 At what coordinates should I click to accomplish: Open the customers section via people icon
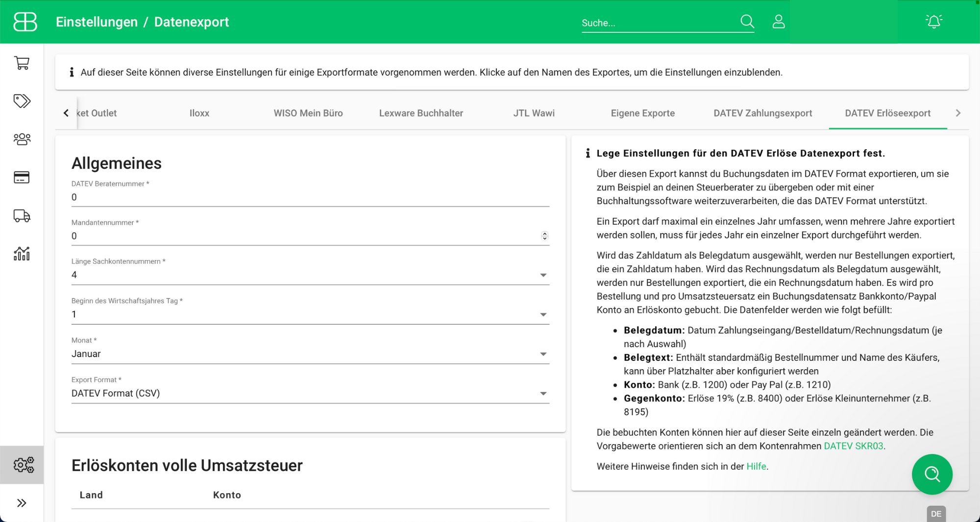click(22, 139)
